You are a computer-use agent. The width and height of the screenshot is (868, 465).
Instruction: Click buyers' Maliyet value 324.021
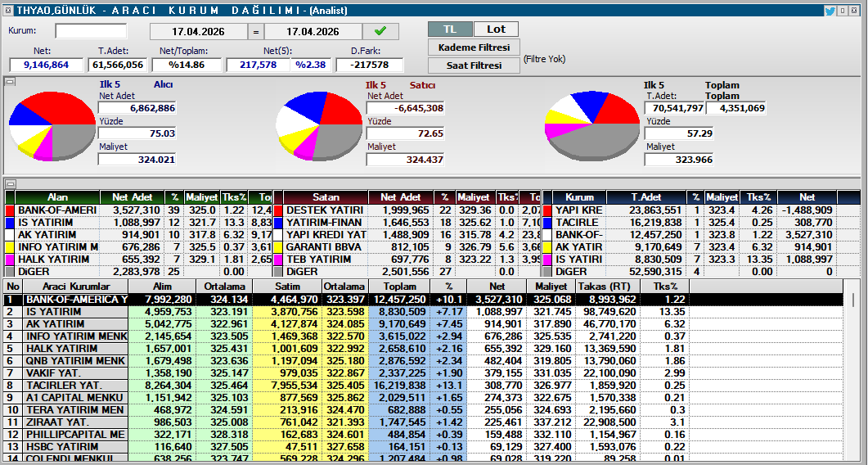(137, 160)
